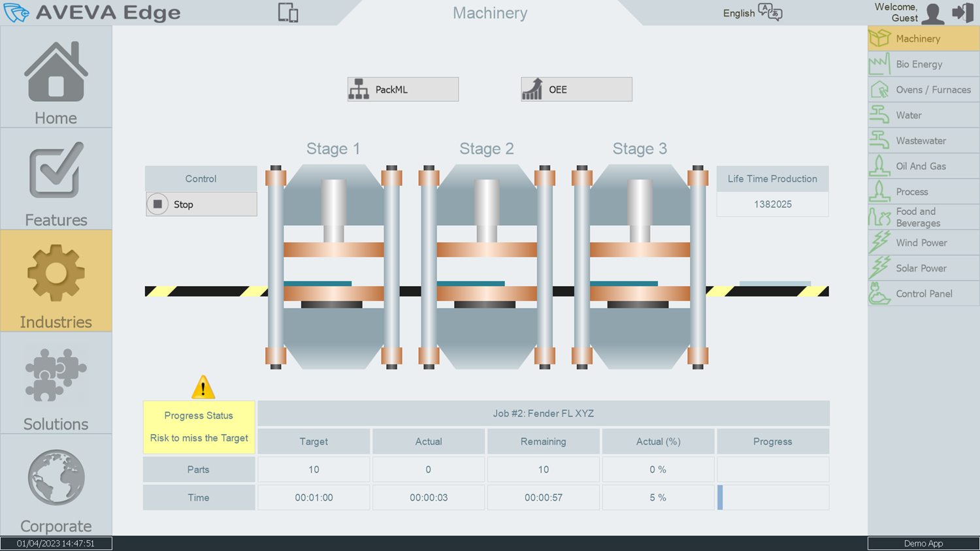980x551 pixels.
Task: Select Control Panel menu item
Action: click(924, 293)
